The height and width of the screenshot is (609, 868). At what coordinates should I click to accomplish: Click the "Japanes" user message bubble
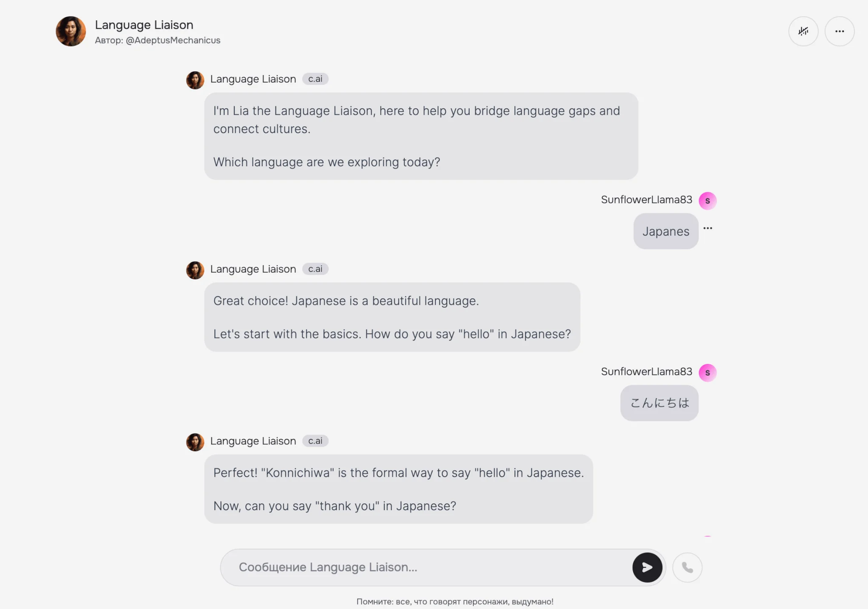click(665, 232)
